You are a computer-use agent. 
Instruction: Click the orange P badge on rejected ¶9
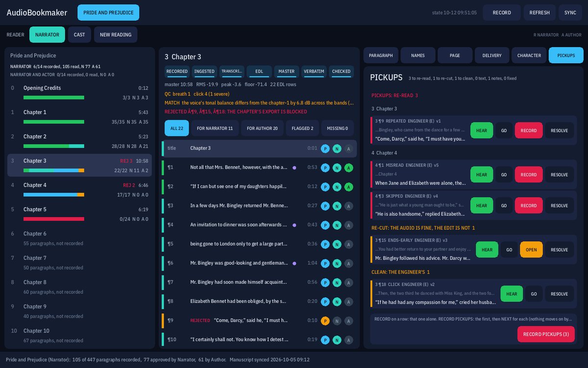[325, 320]
